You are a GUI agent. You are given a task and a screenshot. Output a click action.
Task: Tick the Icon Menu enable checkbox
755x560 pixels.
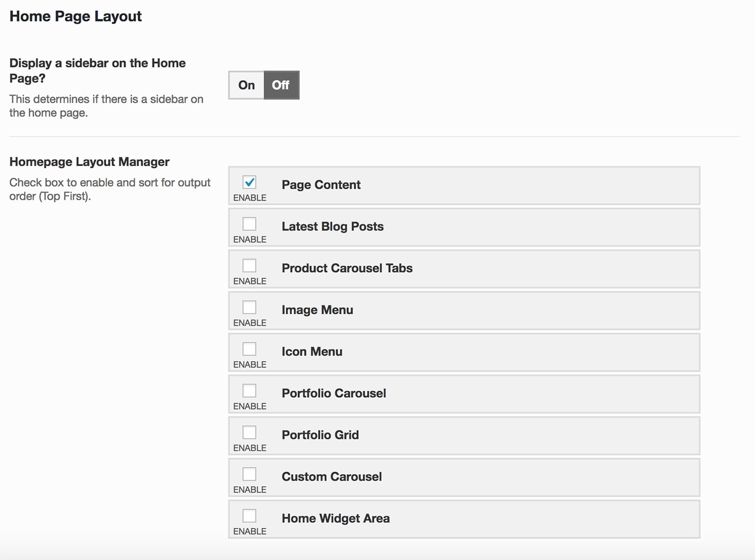tap(249, 349)
